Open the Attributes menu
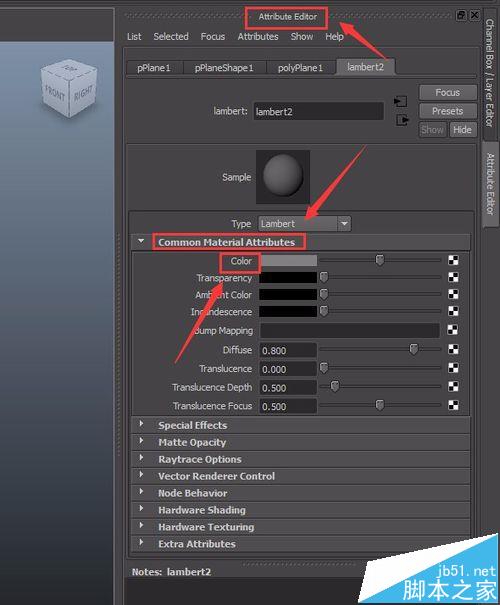500x605 pixels. [x=258, y=37]
